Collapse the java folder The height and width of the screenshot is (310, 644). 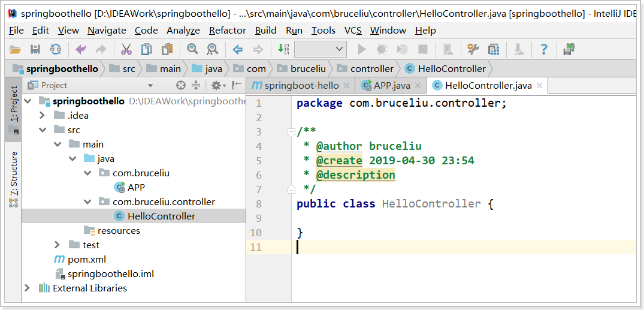click(x=72, y=159)
